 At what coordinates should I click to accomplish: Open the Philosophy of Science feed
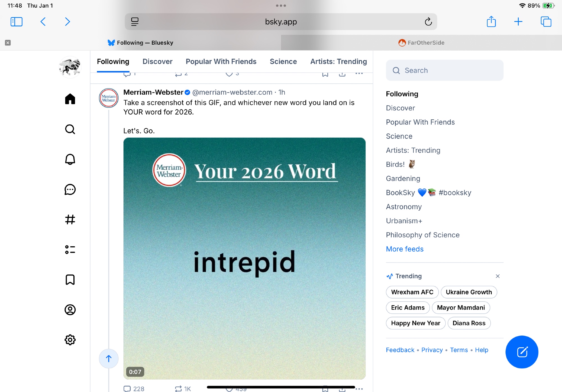point(422,235)
